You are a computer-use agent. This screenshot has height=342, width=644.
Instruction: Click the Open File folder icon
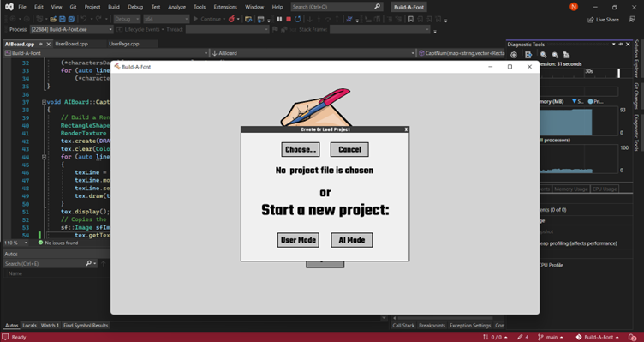(x=53, y=19)
